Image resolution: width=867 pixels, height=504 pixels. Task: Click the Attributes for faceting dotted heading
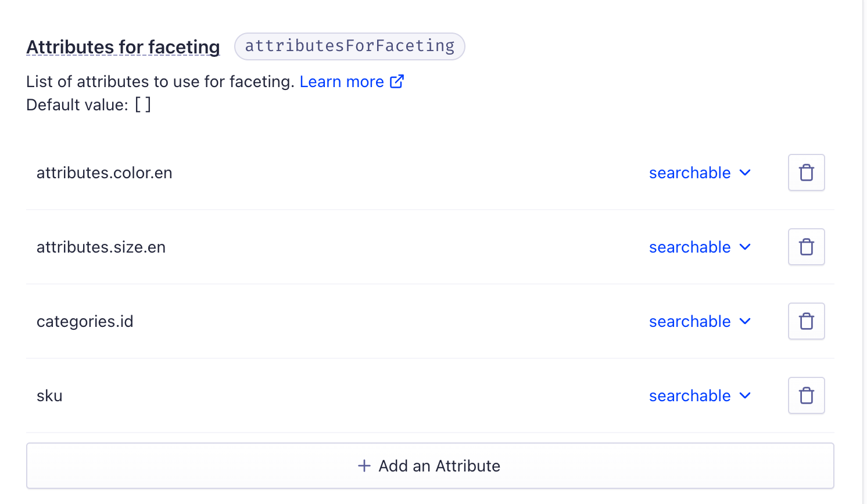pos(123,47)
